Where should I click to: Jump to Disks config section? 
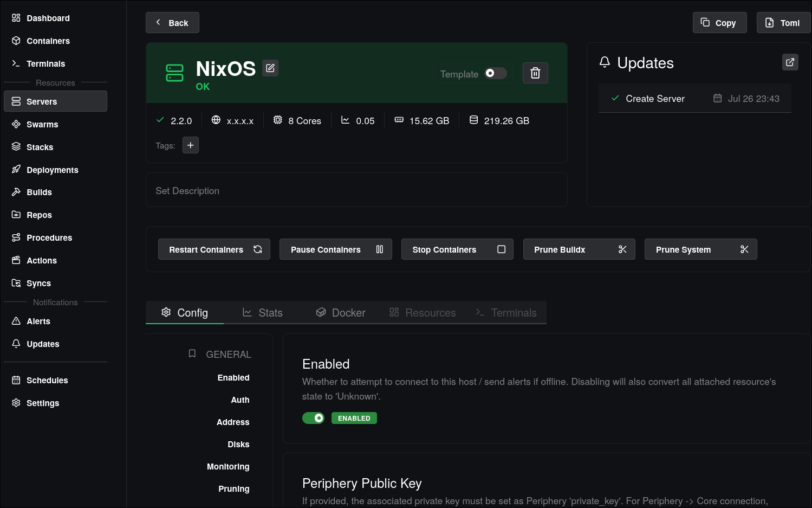(238, 444)
